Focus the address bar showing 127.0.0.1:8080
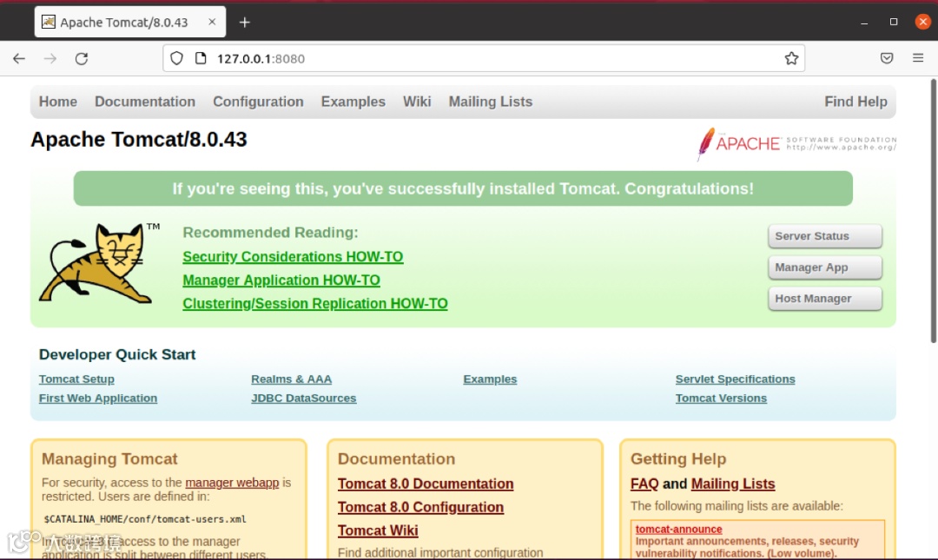This screenshot has height=560, width=938. click(484, 58)
